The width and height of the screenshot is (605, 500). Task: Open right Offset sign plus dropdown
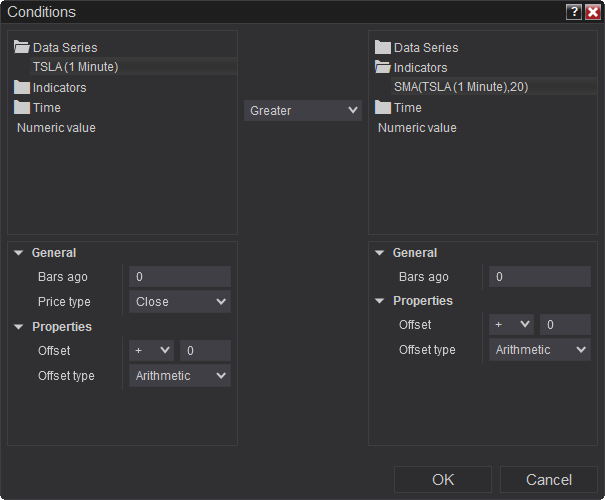tap(512, 325)
